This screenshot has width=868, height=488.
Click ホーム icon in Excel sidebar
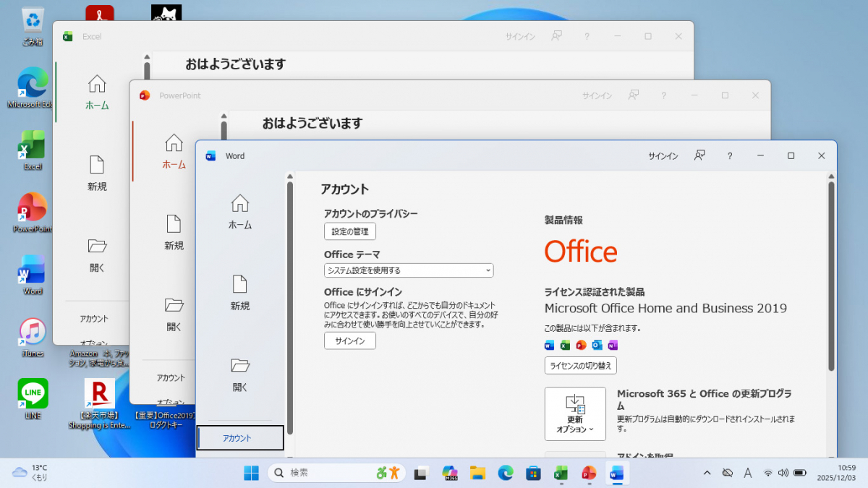[x=97, y=83]
